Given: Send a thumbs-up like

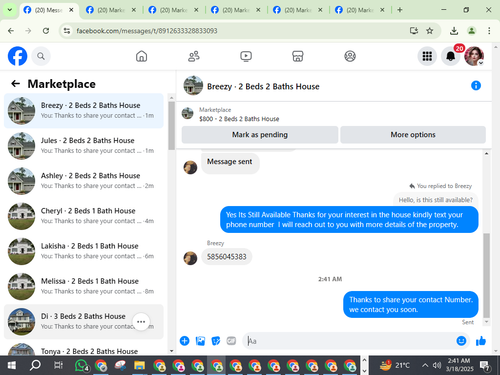Looking at the screenshot, I should click(x=481, y=341).
